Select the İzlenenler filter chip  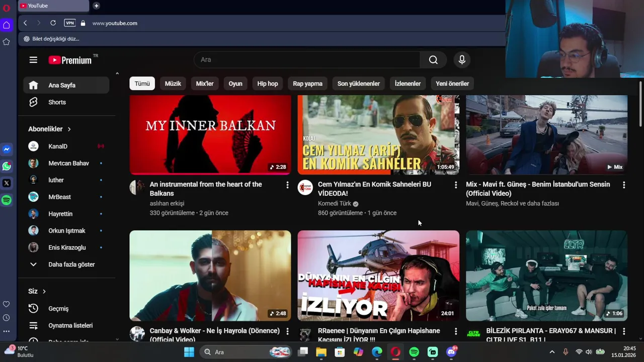(408, 83)
